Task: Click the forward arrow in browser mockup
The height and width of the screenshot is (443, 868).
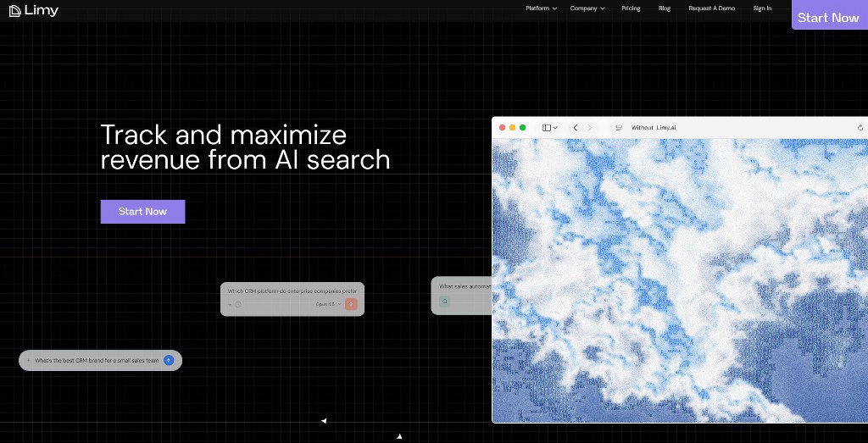Action: click(x=590, y=128)
